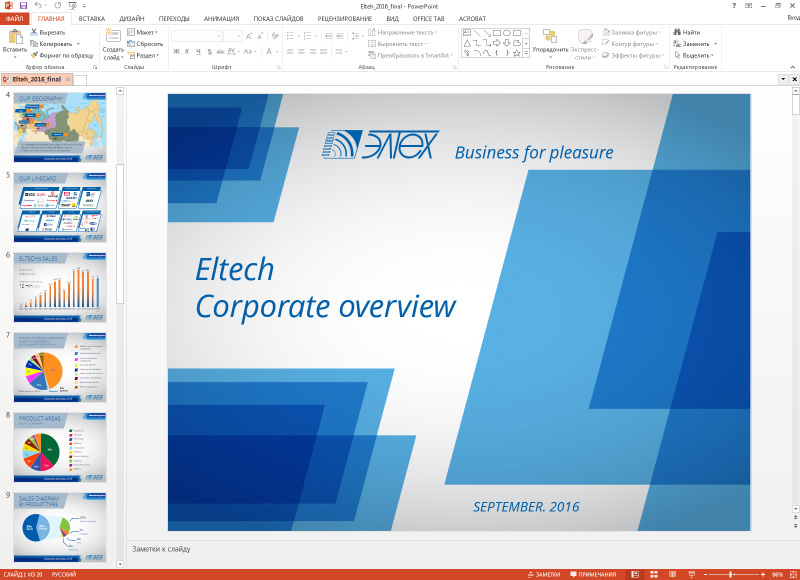Reset slide layout with Сбросить
Image resolution: width=800 pixels, height=580 pixels.
[x=145, y=44]
